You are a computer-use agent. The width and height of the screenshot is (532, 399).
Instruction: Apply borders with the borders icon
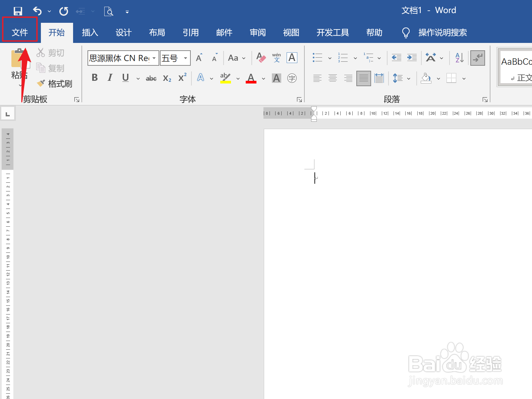(452, 78)
